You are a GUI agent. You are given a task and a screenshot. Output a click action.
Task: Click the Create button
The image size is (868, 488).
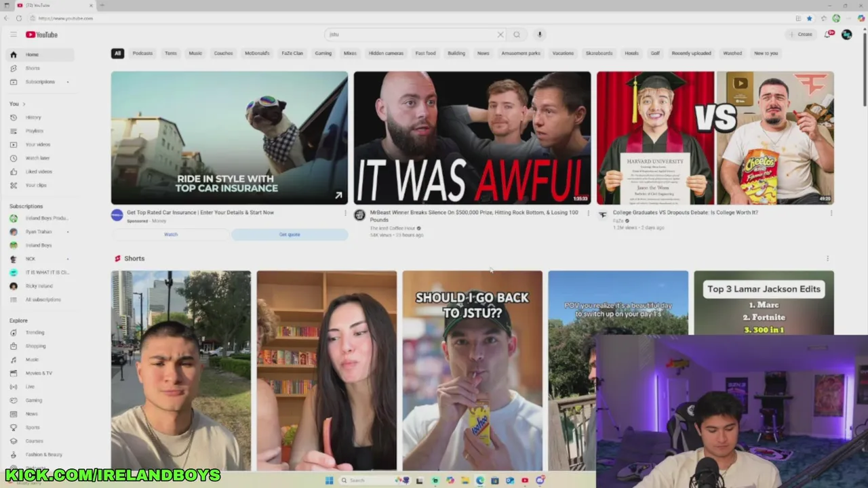(801, 35)
